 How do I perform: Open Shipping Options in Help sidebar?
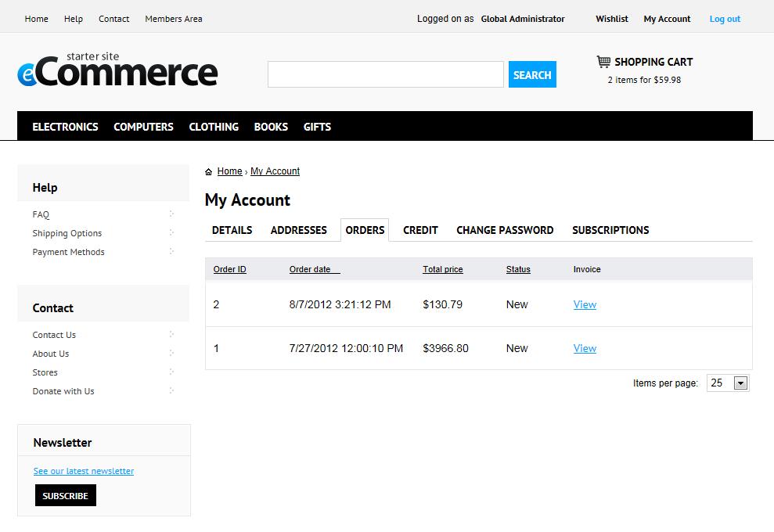click(67, 233)
